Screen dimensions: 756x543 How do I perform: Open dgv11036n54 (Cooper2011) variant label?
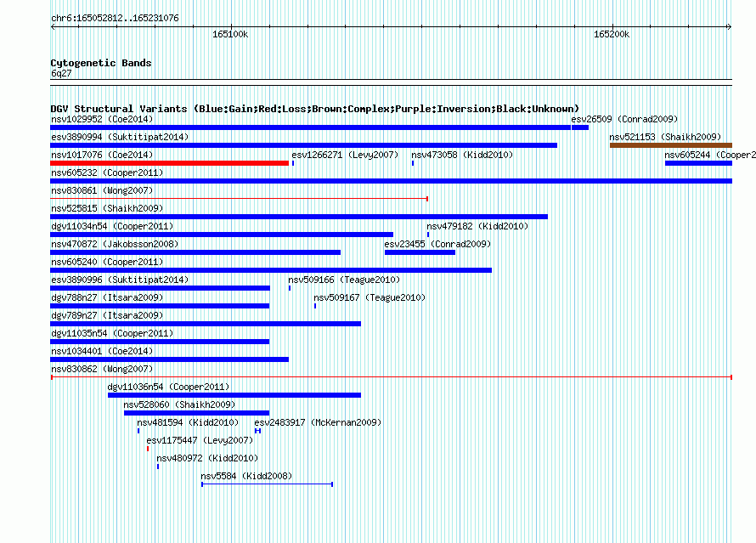(x=168, y=387)
